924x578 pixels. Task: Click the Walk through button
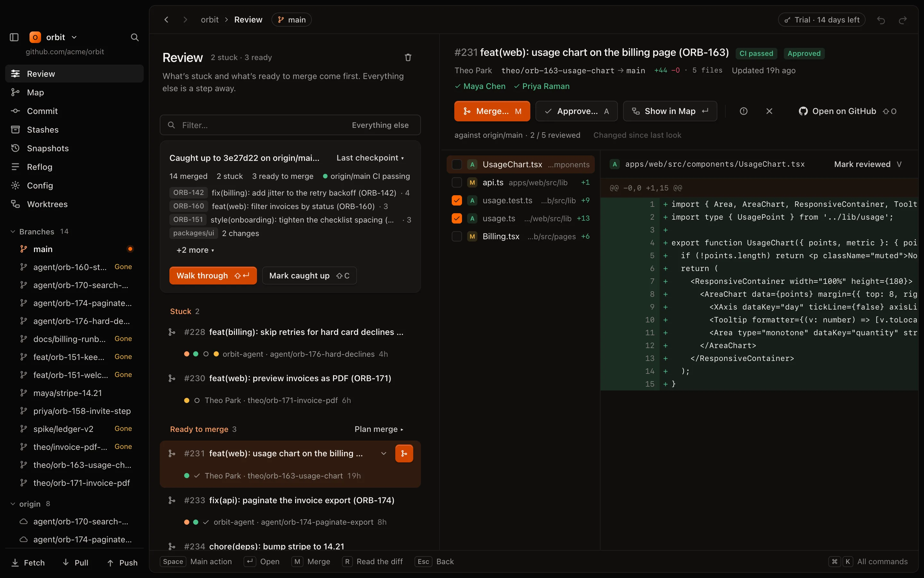(x=213, y=276)
